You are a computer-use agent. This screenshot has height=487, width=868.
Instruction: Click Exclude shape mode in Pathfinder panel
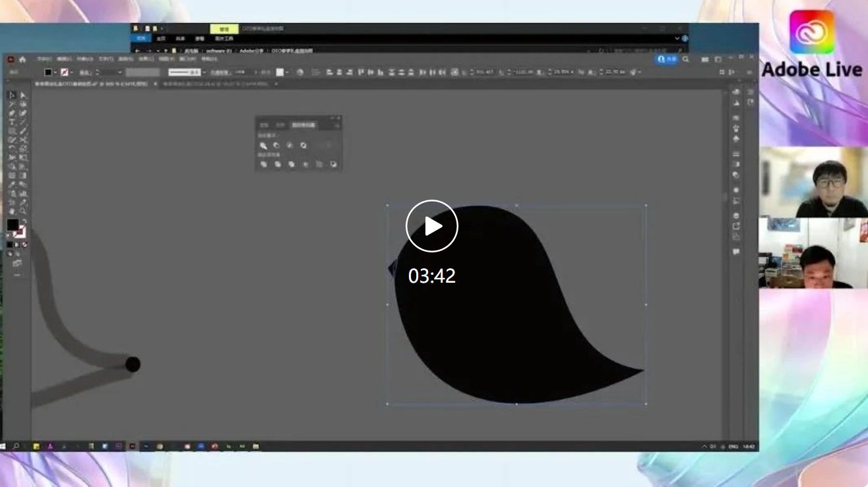[x=303, y=145]
